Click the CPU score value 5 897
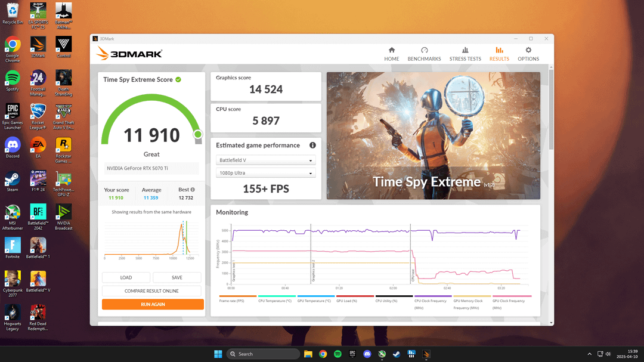644x362 pixels. coord(266,121)
